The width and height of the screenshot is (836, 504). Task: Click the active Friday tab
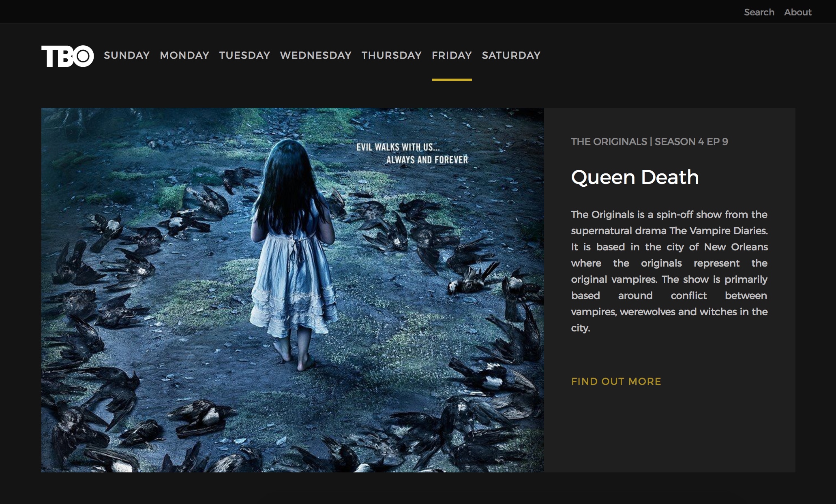coord(452,55)
